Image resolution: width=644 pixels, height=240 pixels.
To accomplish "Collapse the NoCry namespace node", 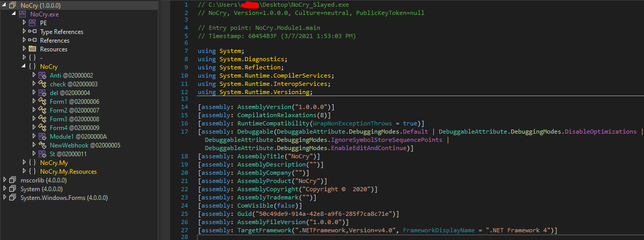I will click(24, 67).
